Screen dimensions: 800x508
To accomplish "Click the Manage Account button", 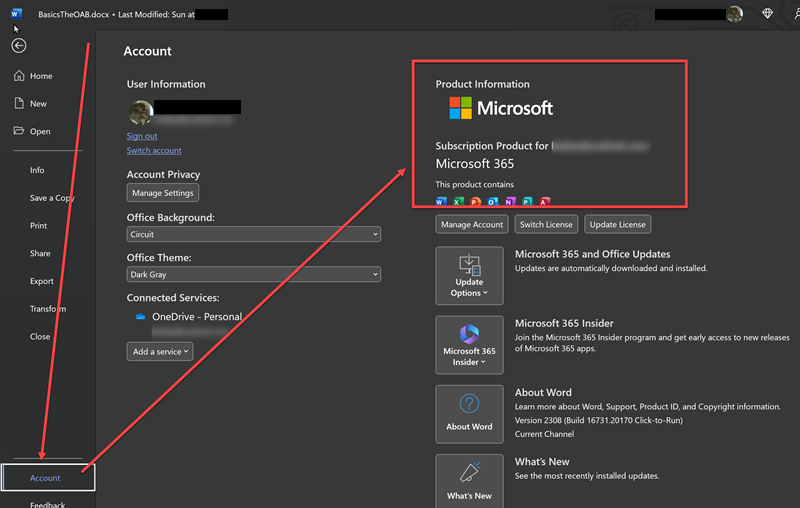I will pyautogui.click(x=472, y=224).
